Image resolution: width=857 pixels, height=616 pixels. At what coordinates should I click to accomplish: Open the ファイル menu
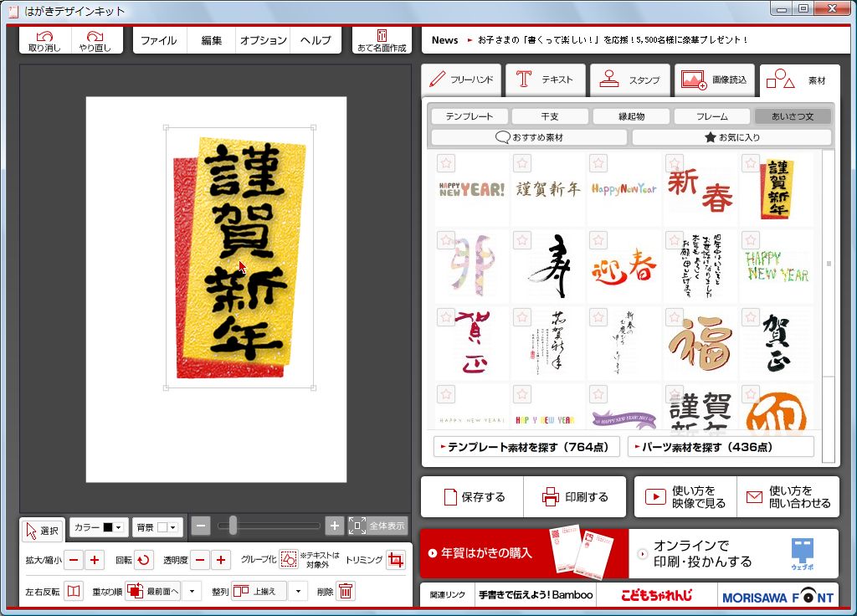tap(159, 40)
